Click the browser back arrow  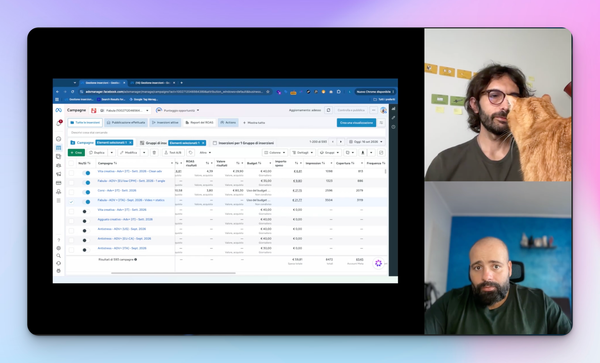[58, 92]
